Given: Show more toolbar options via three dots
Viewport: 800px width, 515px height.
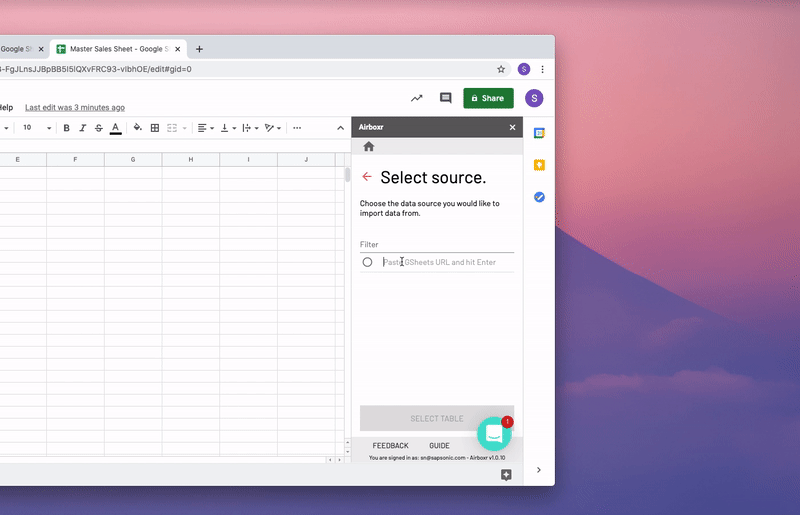Looking at the screenshot, I should [x=297, y=128].
